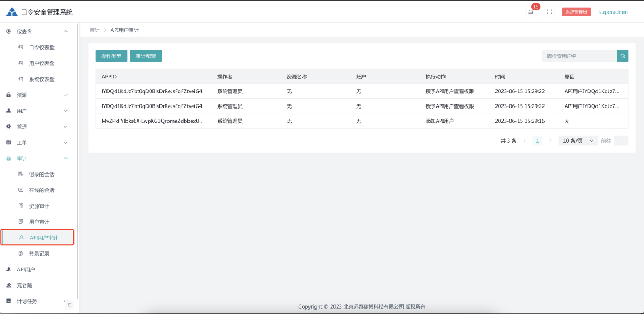644x314 pixels.
Task: Open 在线的会话 in sidebar
Action: point(42,190)
